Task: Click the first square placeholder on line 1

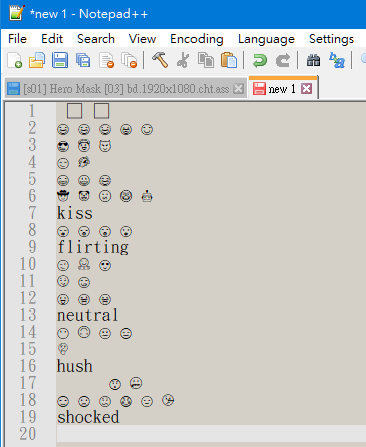Action: coord(74,111)
